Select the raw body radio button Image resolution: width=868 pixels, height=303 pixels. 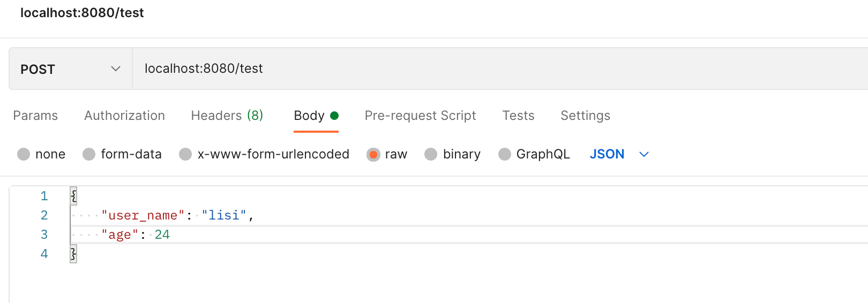[373, 154]
